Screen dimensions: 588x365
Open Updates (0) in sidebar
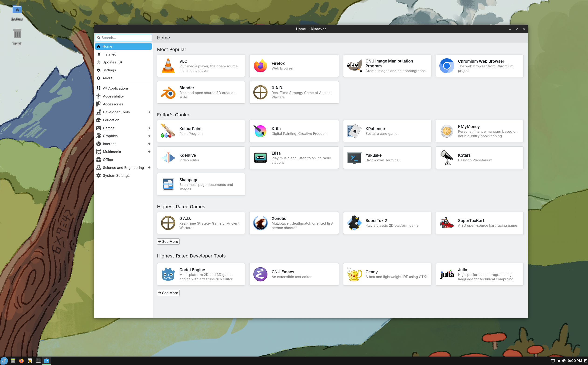(112, 62)
